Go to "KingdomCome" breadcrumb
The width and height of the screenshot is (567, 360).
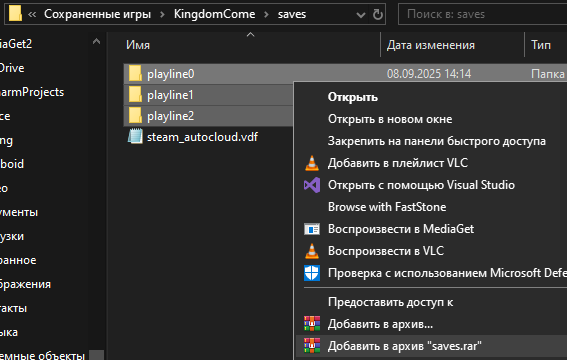(x=214, y=14)
